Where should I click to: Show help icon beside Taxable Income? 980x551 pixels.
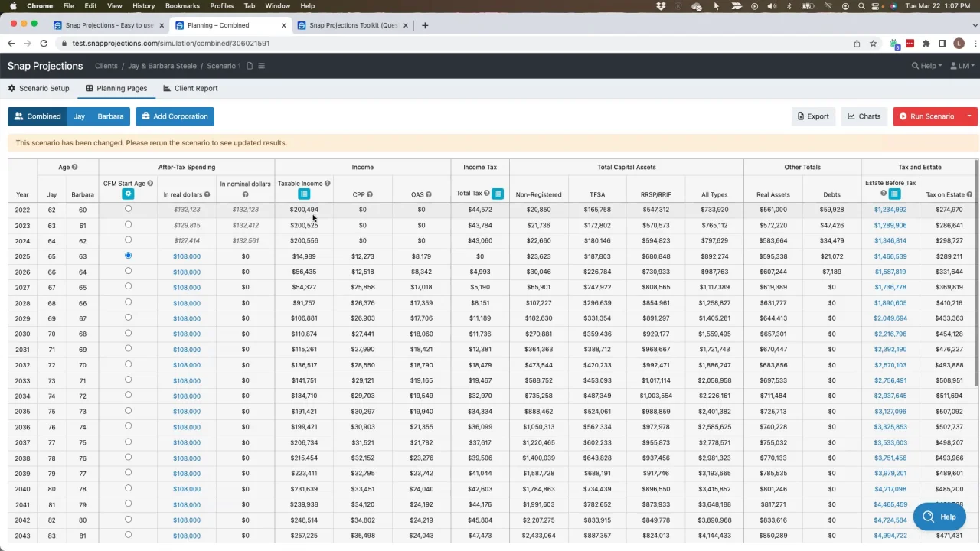click(327, 184)
